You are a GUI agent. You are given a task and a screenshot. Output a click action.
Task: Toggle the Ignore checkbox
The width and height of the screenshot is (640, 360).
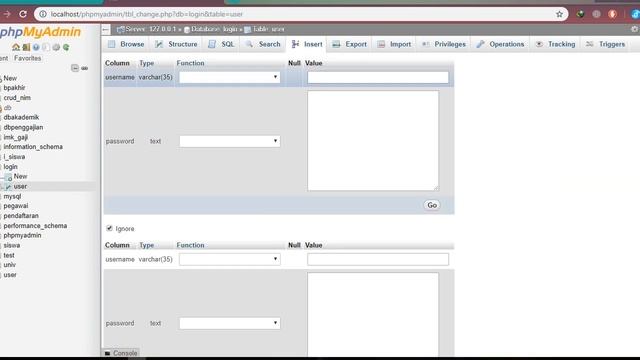coord(109,228)
